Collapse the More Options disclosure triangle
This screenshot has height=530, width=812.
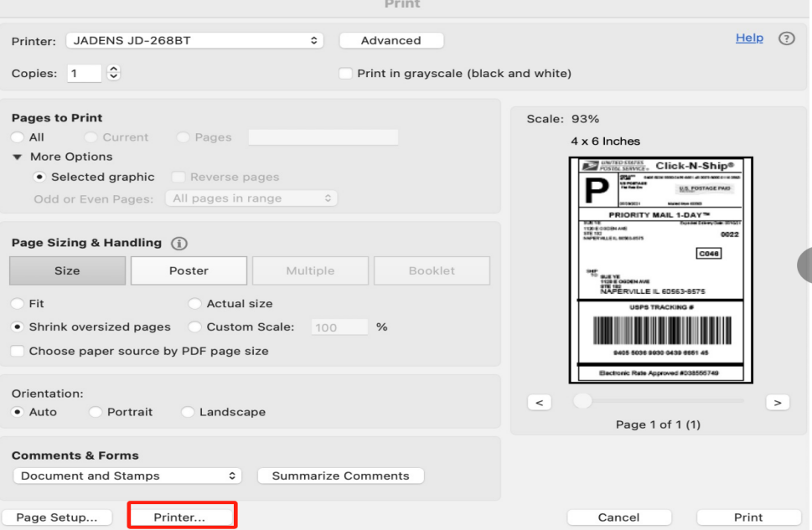17,157
